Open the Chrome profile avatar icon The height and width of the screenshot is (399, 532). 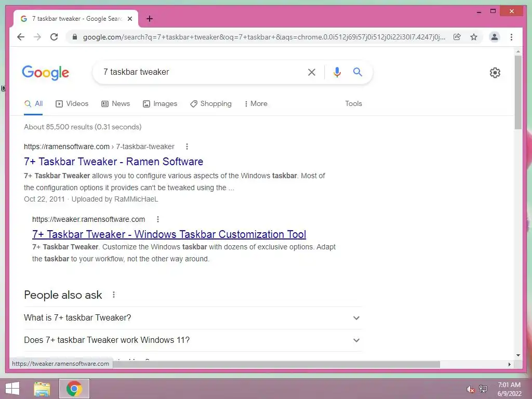click(x=495, y=37)
